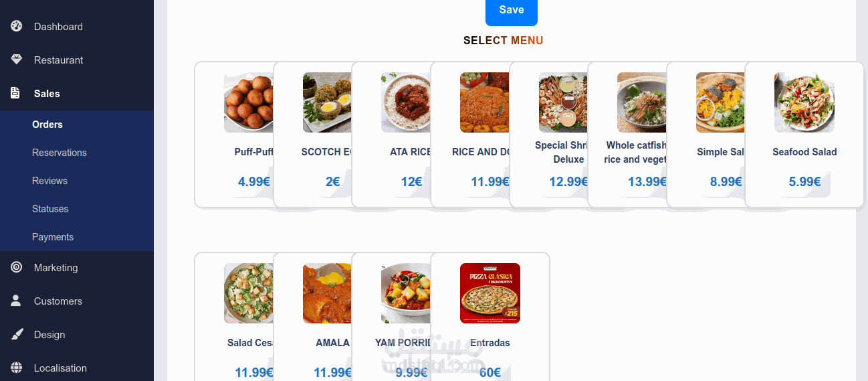Click the Dashboard gauge icon
Screen dimensions: 868x381
(x=17, y=27)
